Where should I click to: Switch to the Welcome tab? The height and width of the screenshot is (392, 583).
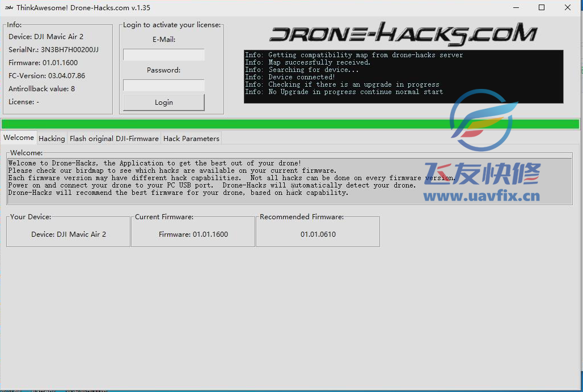19,138
